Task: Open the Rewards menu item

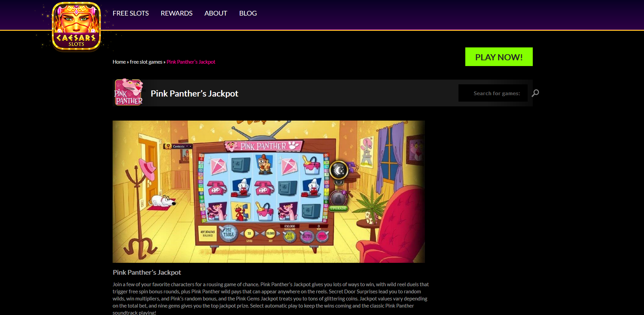Action: (x=176, y=13)
